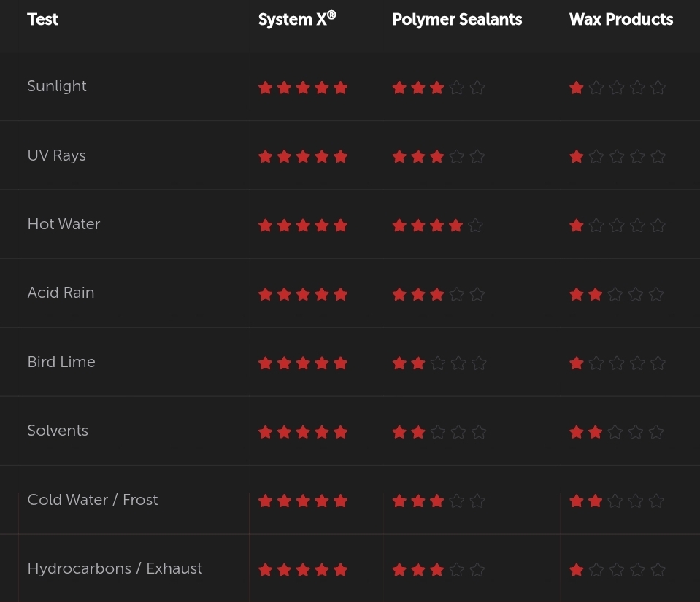Screen dimensions: 700x602
Task: Select the Acid Rain row label
Action: (61, 293)
